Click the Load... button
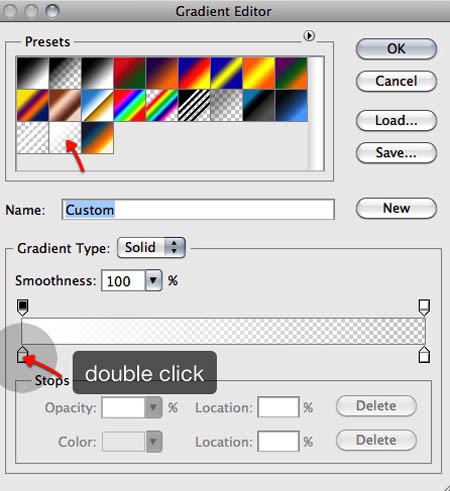Viewport: 450px width, 491px height. pos(396,120)
